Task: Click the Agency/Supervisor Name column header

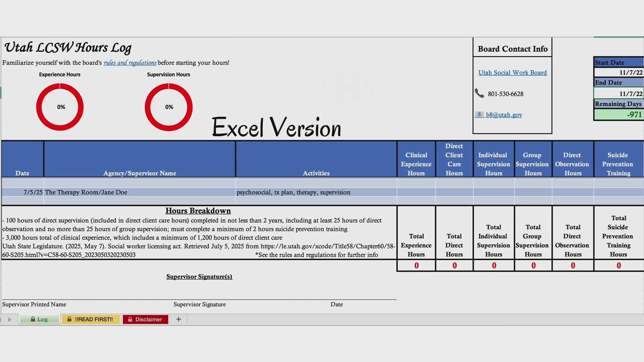Action: tap(140, 159)
